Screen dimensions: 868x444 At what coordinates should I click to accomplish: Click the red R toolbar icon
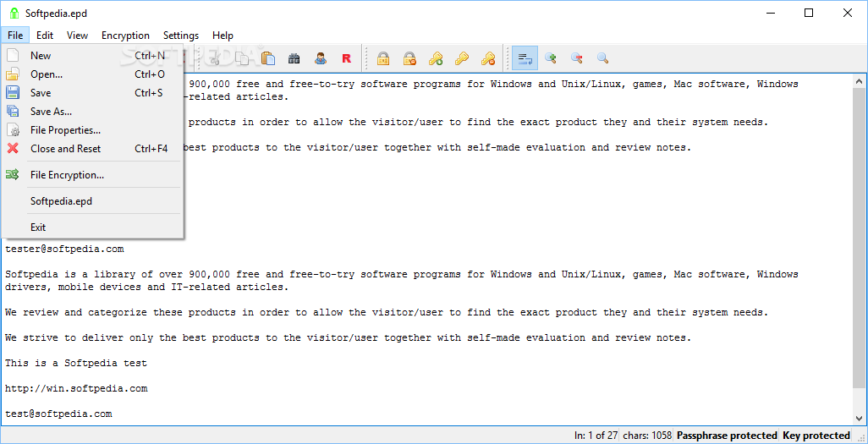coord(347,58)
